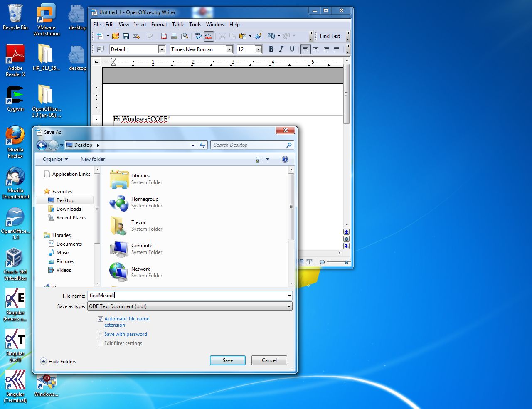Run Spelling and Grammar check icon

coord(198,36)
